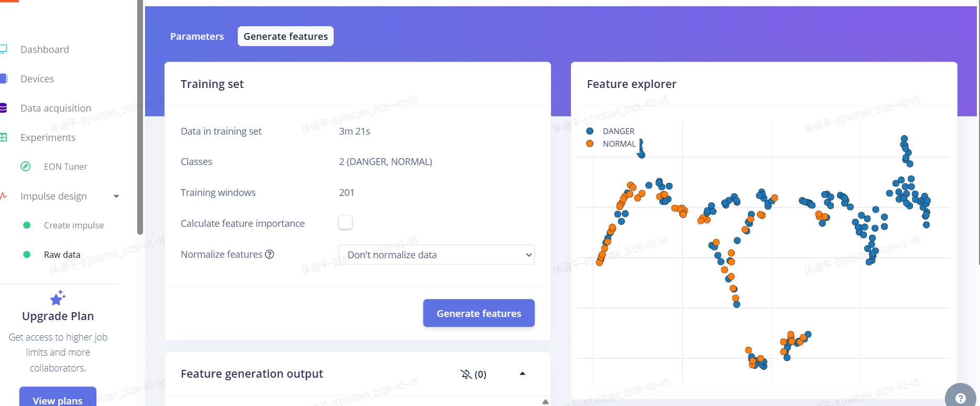Image resolution: width=980 pixels, height=406 pixels.
Task: Collapse the Impulse design menu arrow
Action: pos(116,196)
